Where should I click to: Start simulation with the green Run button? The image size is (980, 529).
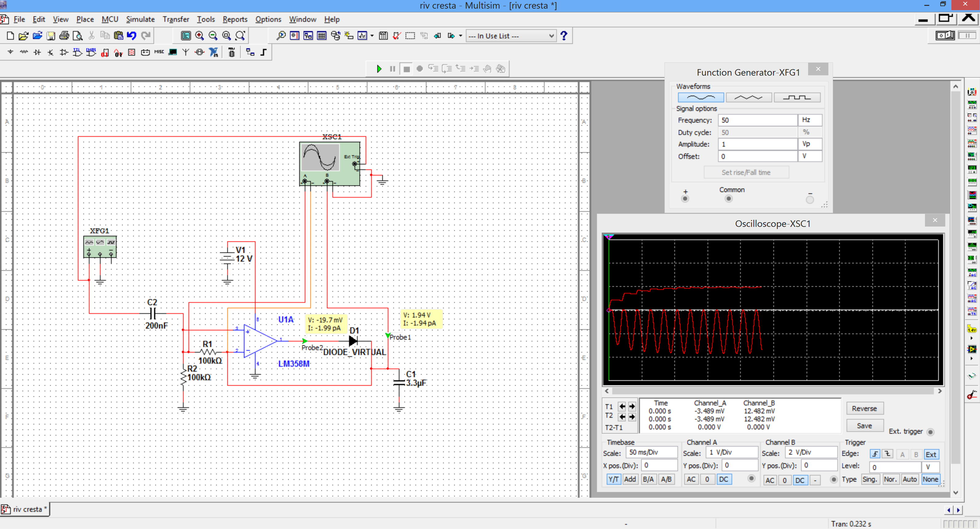point(379,69)
